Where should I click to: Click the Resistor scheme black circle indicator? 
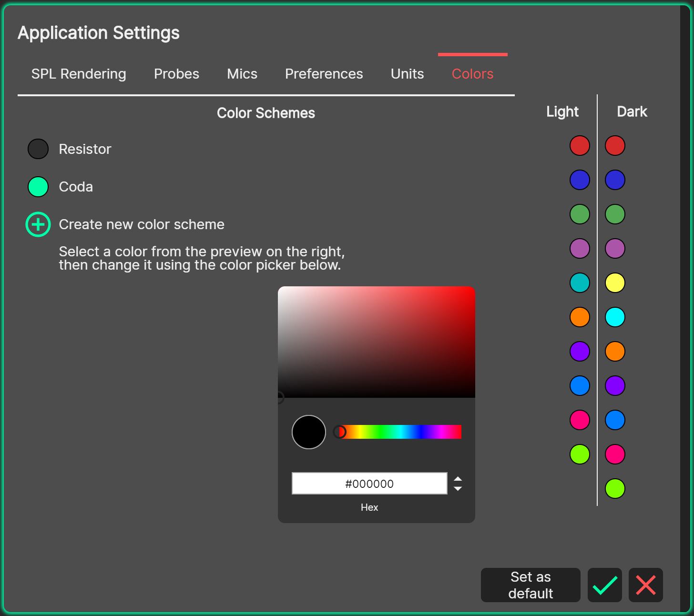[x=38, y=149]
